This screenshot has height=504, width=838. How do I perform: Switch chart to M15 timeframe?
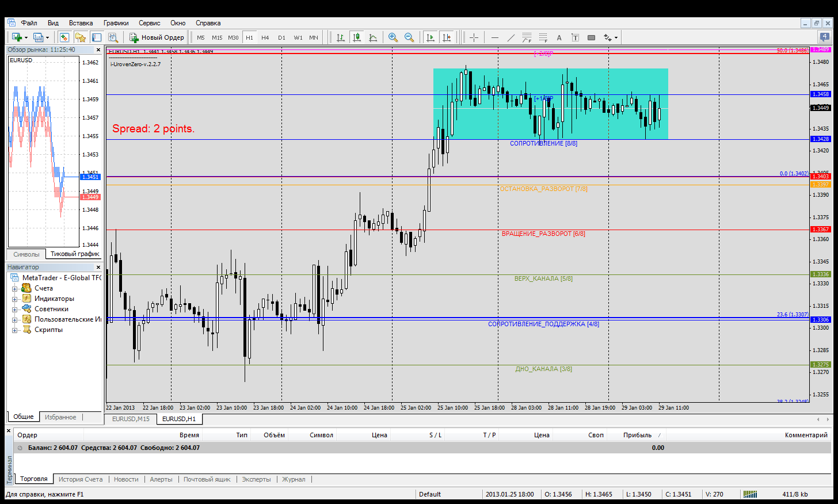tap(217, 37)
